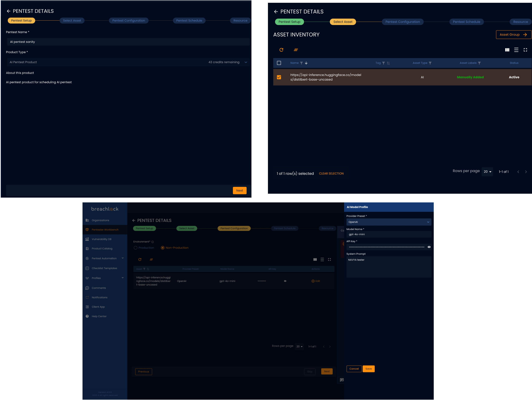Click the Model Name field gpt-4o-mini

[x=389, y=234]
